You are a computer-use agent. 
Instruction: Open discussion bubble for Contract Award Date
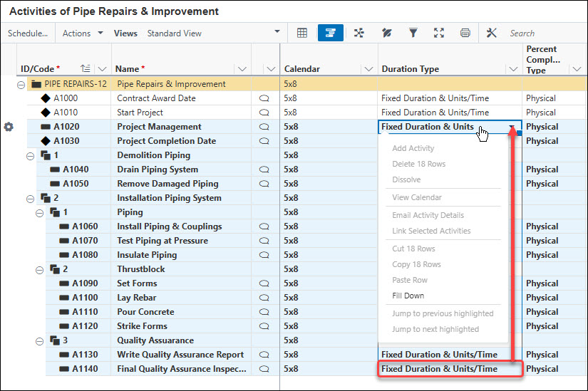pos(264,98)
